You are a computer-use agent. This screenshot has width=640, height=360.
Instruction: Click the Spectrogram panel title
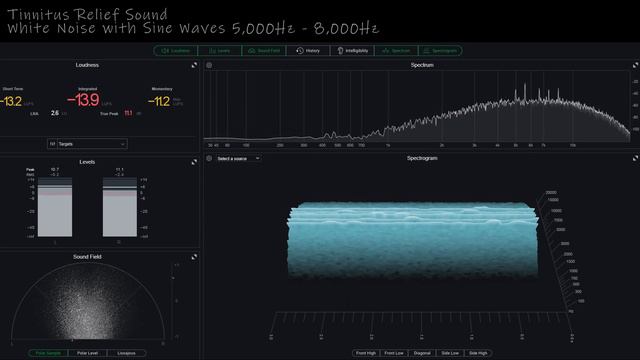pos(422,158)
